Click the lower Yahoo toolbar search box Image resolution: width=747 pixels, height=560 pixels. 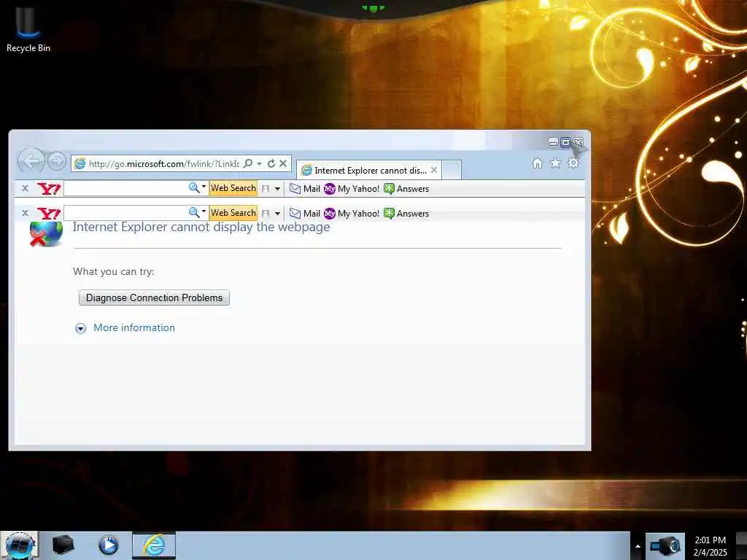125,213
